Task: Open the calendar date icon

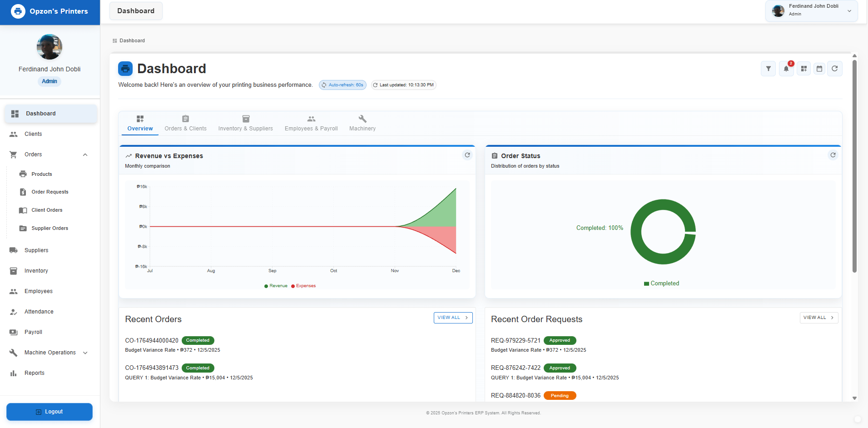Action: click(819, 69)
